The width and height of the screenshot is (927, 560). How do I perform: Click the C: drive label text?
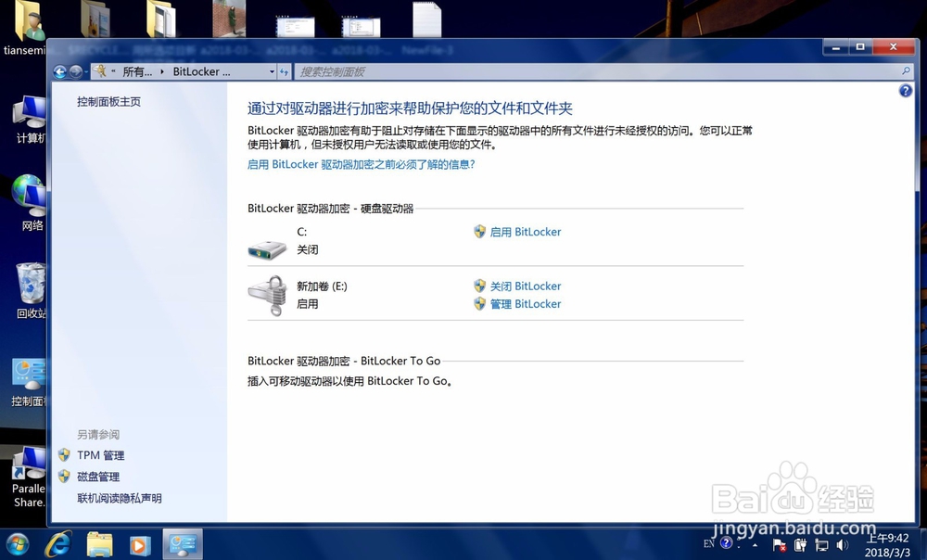301,232
